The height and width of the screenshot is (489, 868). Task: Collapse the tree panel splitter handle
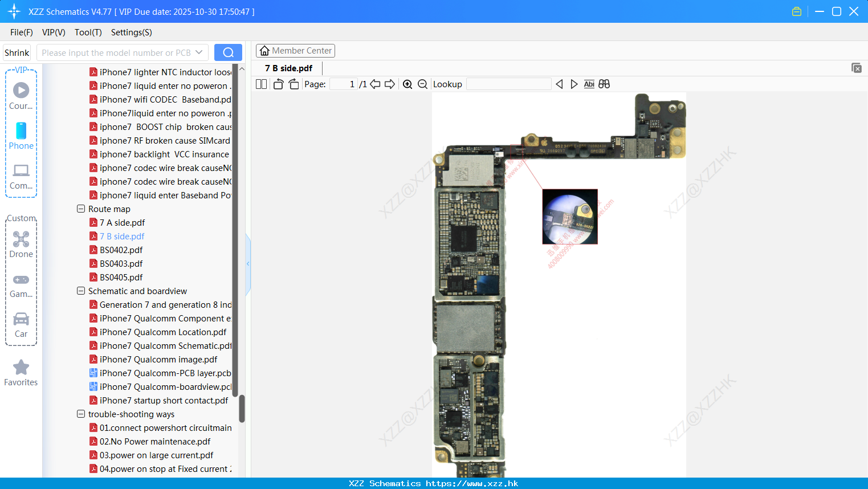click(x=248, y=264)
